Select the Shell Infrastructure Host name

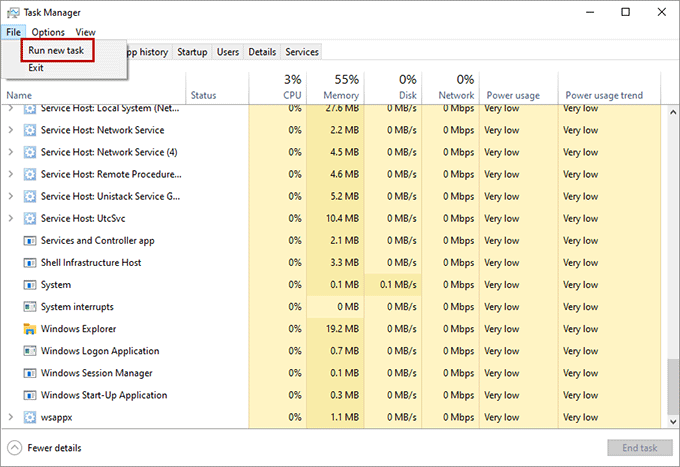click(x=91, y=263)
